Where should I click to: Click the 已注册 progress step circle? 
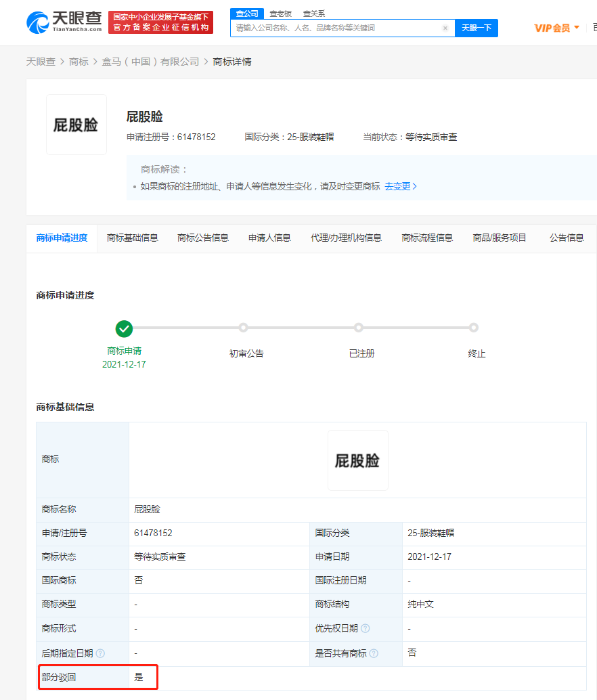[358, 328]
